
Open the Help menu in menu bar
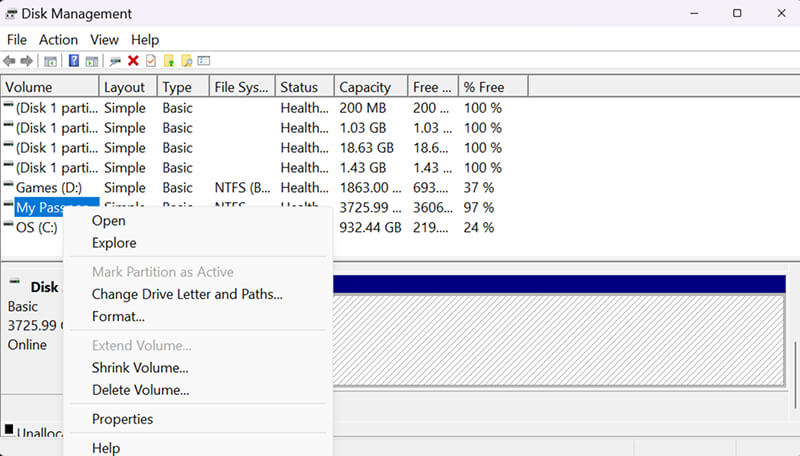tap(145, 40)
